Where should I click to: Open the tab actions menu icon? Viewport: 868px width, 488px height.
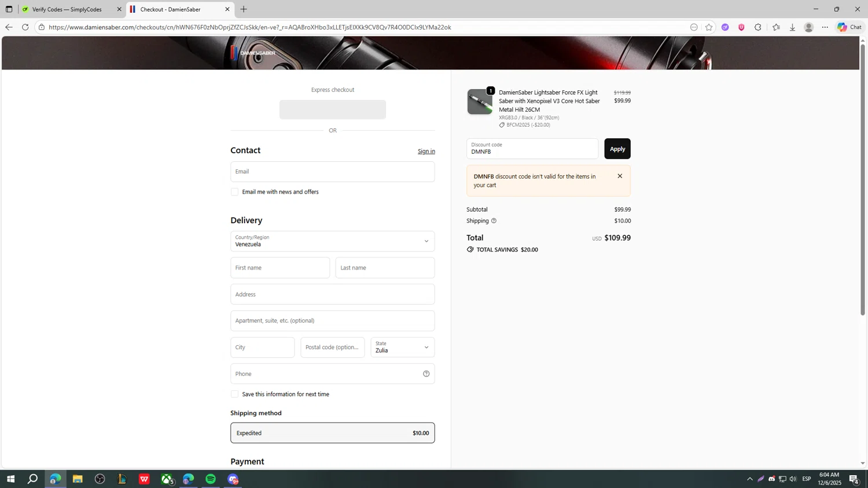click(x=9, y=9)
